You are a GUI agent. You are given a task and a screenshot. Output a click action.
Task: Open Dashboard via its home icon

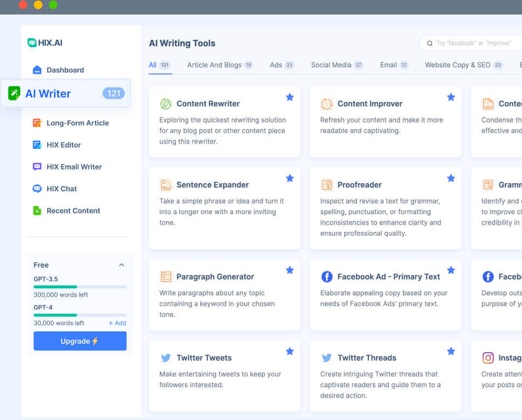[x=37, y=70]
